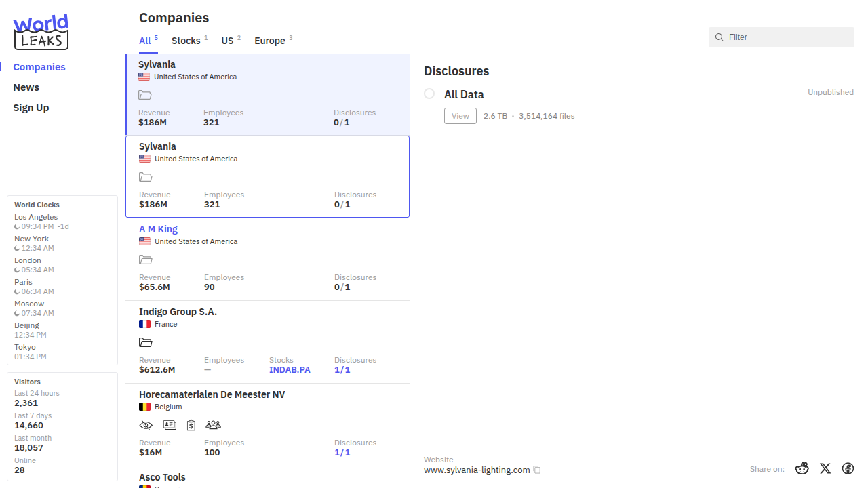Click the dollar clipboard icon in the Horecamaterialen card
Image resolution: width=868 pixels, height=488 pixels.
[x=191, y=426]
